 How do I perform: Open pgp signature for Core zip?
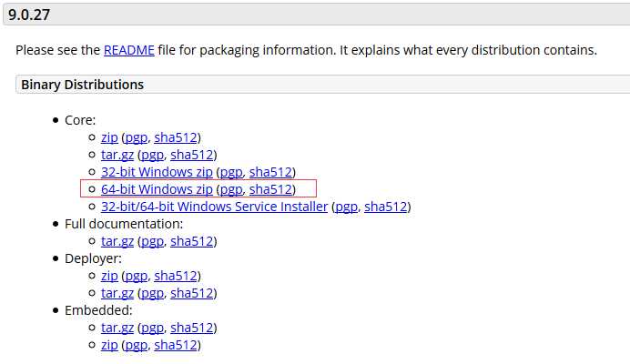click(x=137, y=137)
